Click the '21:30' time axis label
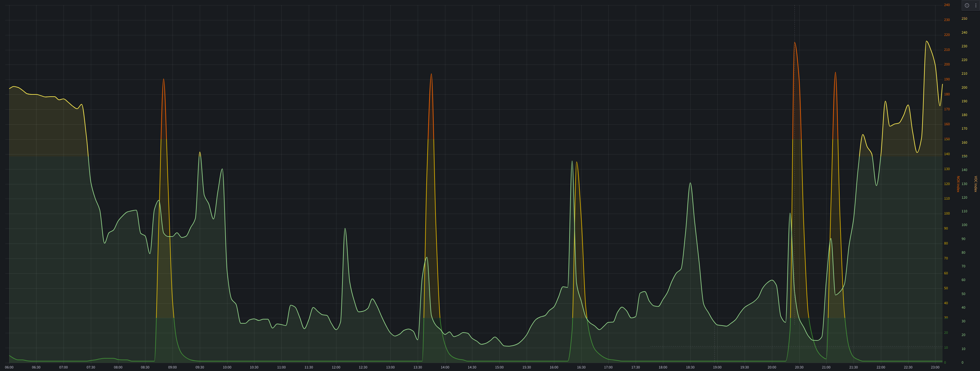Screen dimensions: 980x371 click(854, 368)
